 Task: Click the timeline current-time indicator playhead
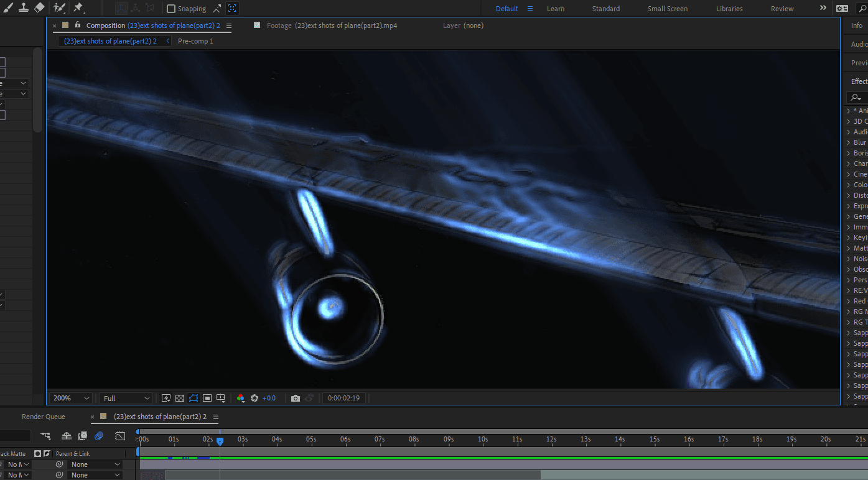220,441
